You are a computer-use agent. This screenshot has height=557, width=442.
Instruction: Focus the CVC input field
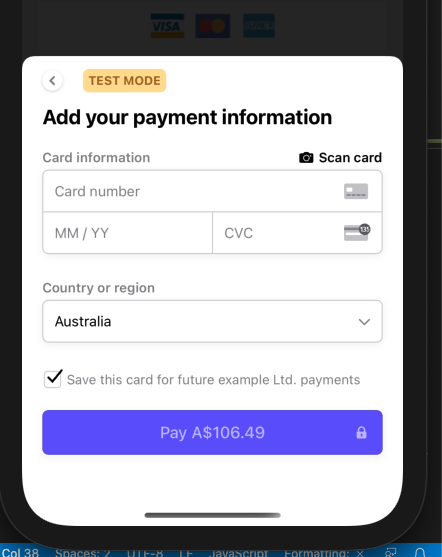297,233
